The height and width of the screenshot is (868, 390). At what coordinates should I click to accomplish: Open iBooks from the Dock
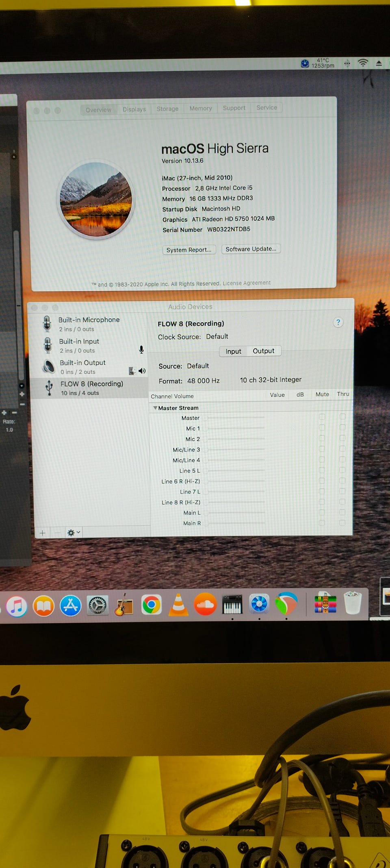[x=43, y=606]
